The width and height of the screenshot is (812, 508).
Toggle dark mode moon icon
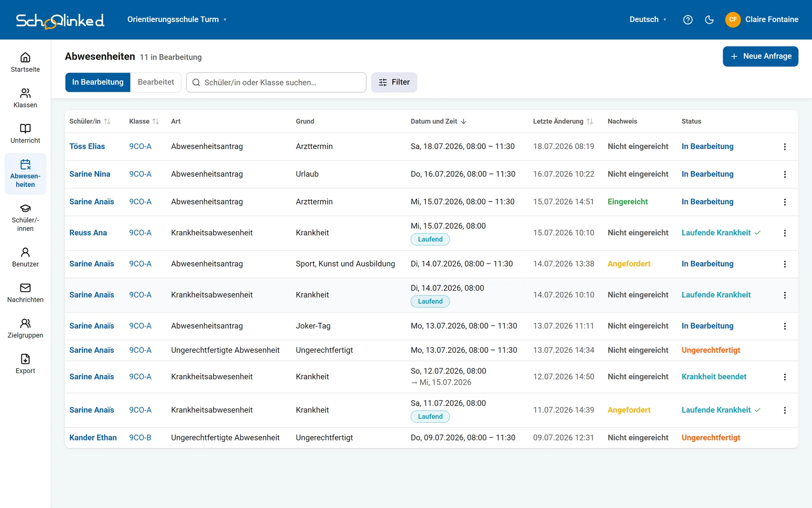click(709, 20)
